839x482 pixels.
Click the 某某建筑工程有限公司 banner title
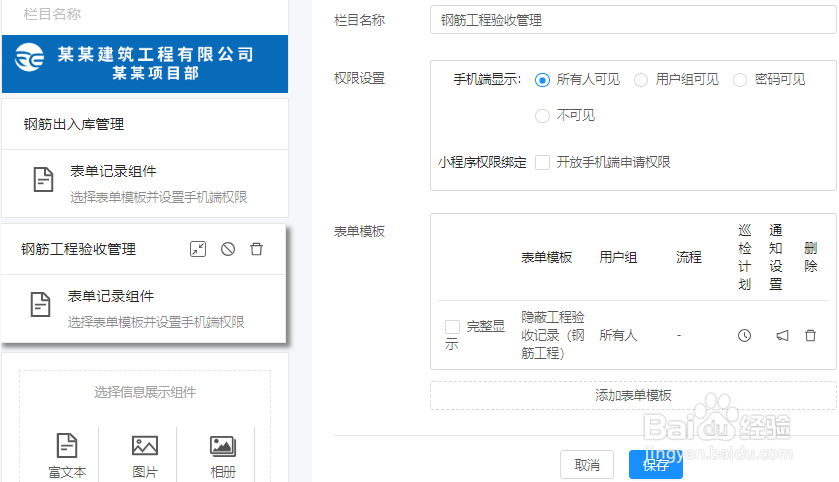(x=156, y=54)
